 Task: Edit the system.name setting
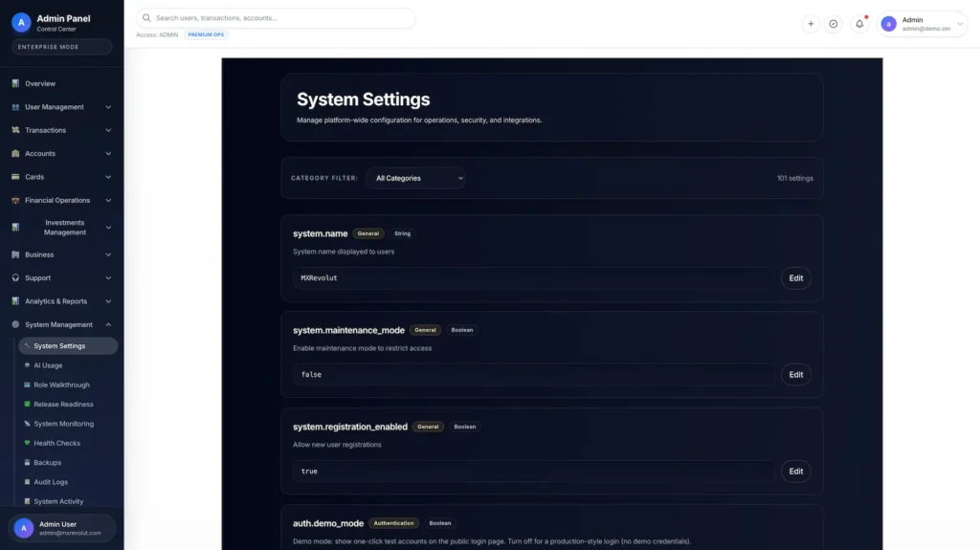(795, 278)
